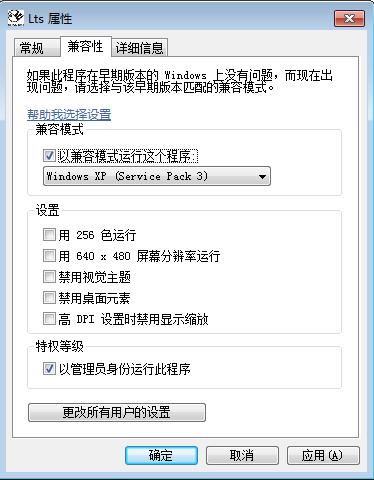Click the Lts application icon in title bar

(x=15, y=18)
